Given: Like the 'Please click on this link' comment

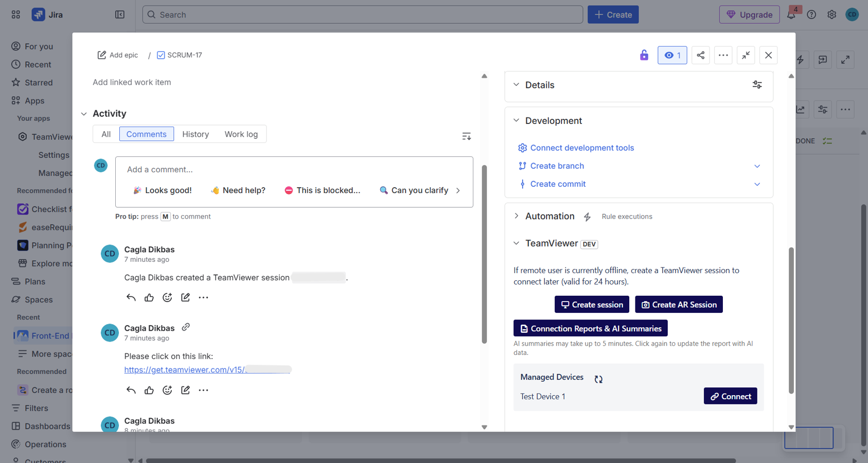Looking at the screenshot, I should coord(149,390).
